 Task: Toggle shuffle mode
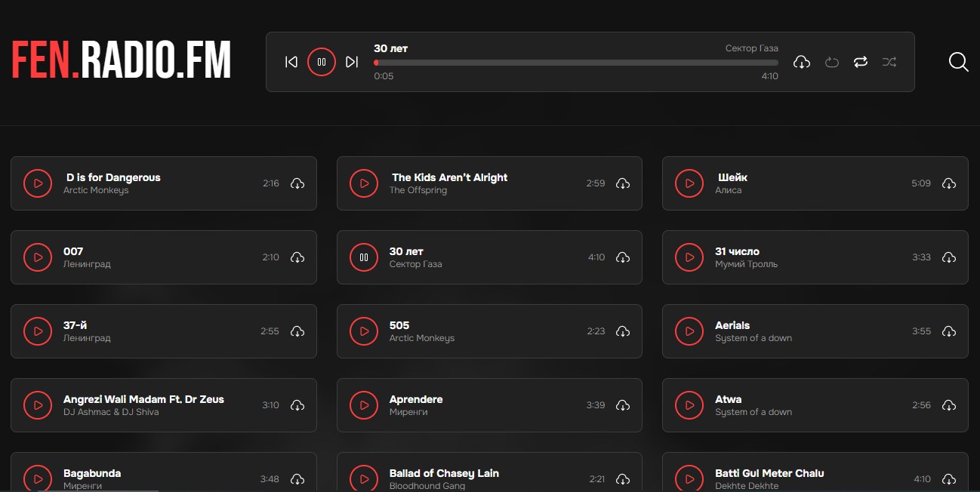coord(889,62)
